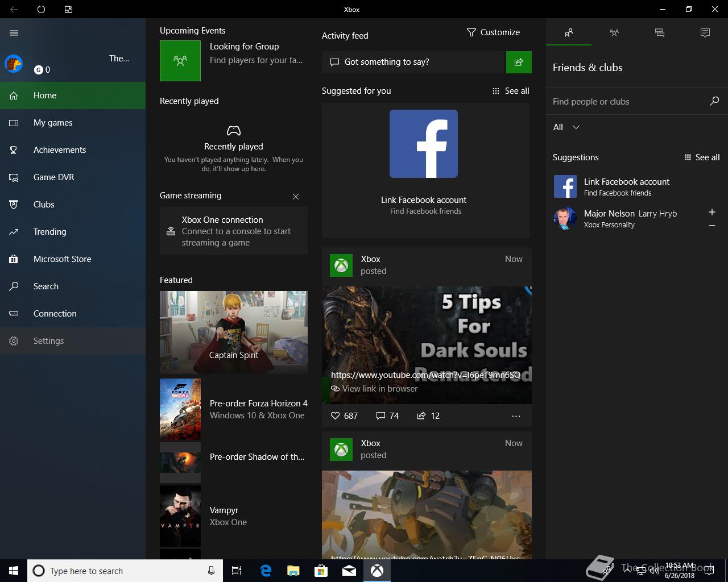The height and width of the screenshot is (582, 728).
Task: Click the refresh icon in title bar
Action: coord(41,9)
